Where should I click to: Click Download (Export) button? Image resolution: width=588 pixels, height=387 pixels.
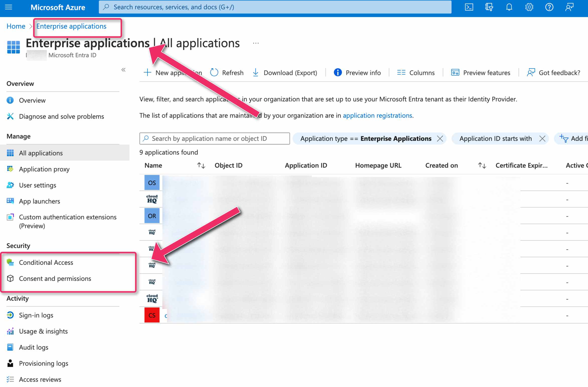click(285, 73)
